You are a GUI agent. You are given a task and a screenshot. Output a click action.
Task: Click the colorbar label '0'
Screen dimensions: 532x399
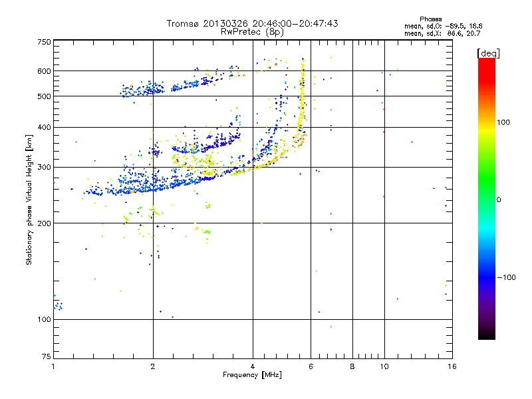pos(499,200)
